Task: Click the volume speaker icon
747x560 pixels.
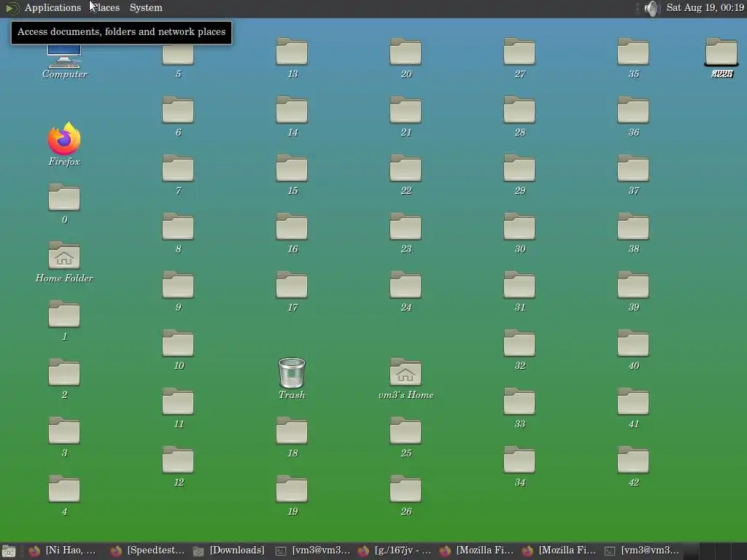Action: coord(651,8)
